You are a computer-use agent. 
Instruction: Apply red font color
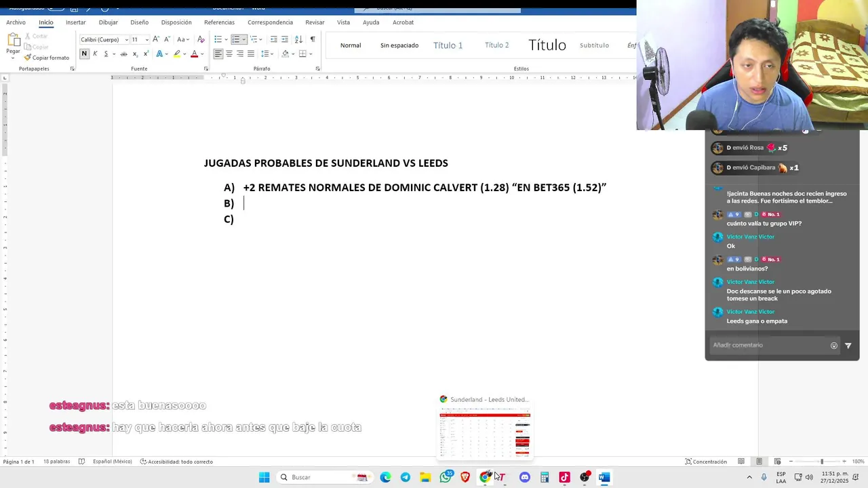(195, 54)
